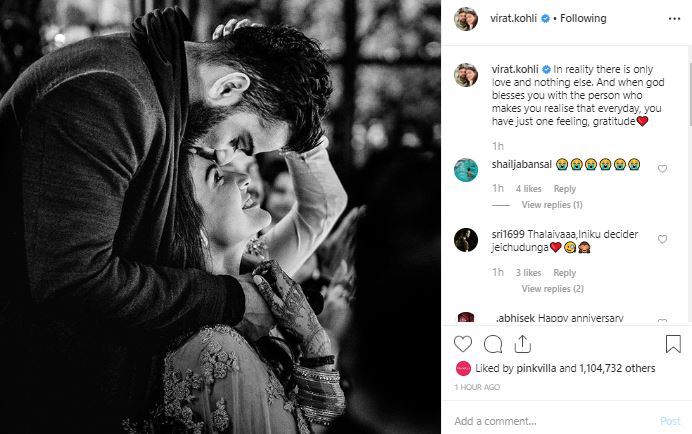
Task: Open the comment bubble icon
Action: [492, 344]
